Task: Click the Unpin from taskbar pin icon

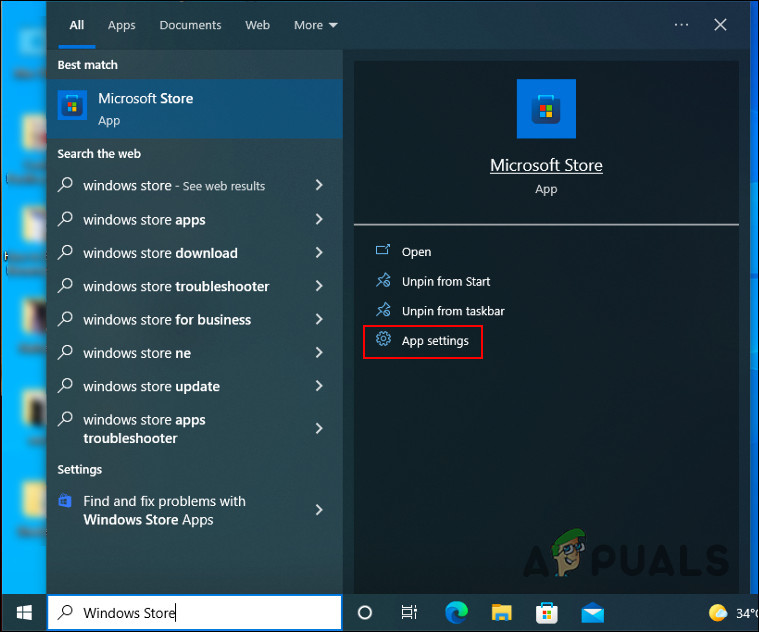Action: [383, 310]
